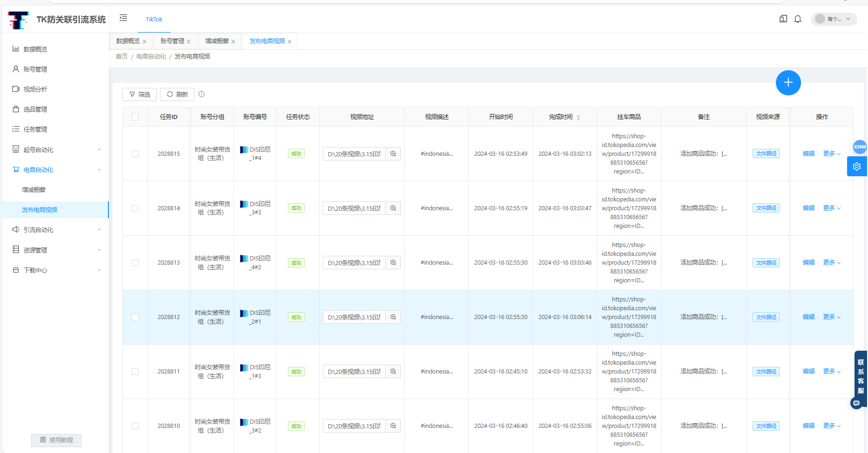Collapse the sidebar with the menu fold icon
868x453 pixels.
123,18
